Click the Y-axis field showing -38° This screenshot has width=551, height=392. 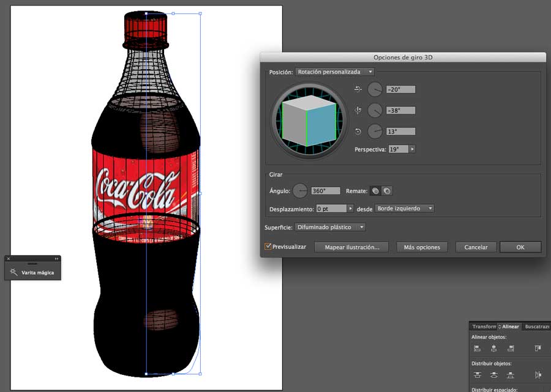click(400, 111)
